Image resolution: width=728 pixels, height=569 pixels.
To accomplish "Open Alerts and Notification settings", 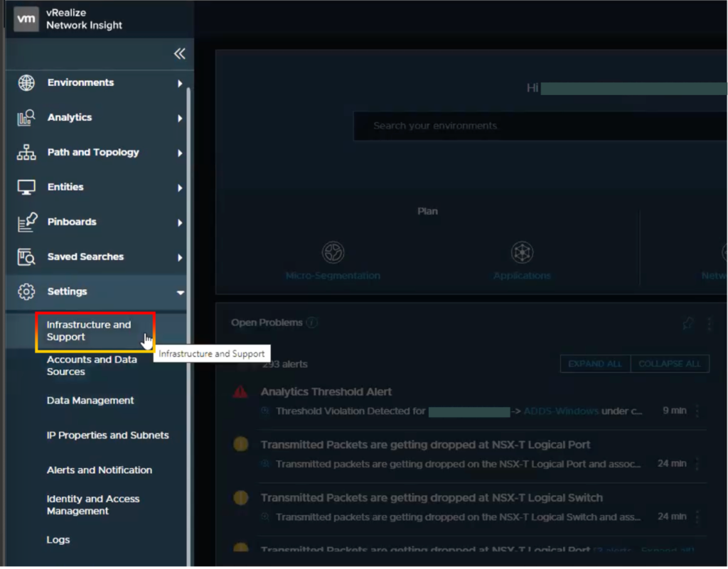I will coord(100,471).
